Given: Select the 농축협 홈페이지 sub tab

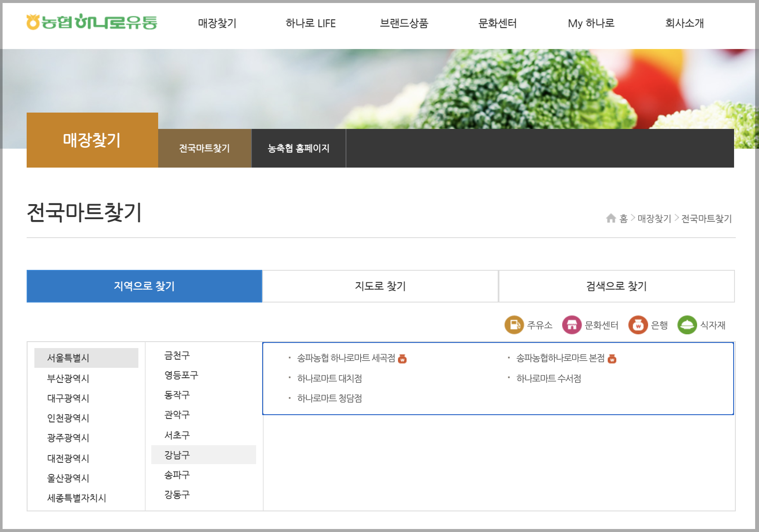Looking at the screenshot, I should [x=299, y=148].
